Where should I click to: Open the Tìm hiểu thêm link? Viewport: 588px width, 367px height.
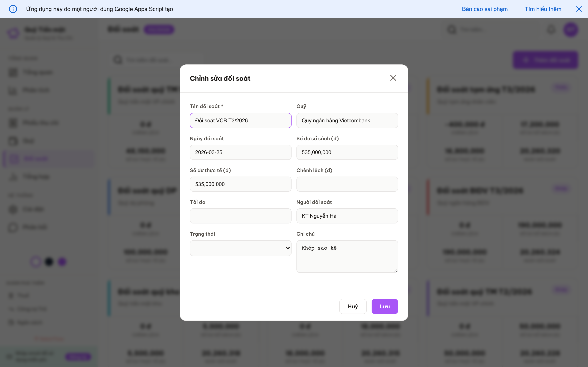coord(543,9)
